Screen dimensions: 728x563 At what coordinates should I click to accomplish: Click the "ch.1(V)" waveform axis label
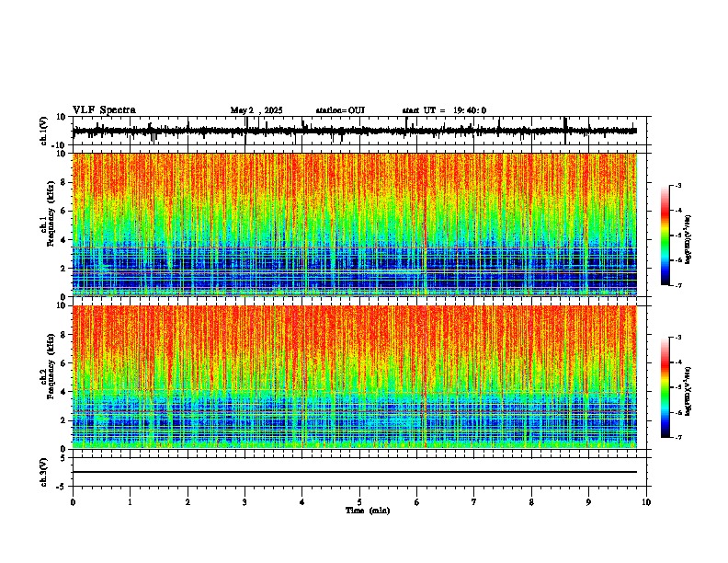coord(44,131)
